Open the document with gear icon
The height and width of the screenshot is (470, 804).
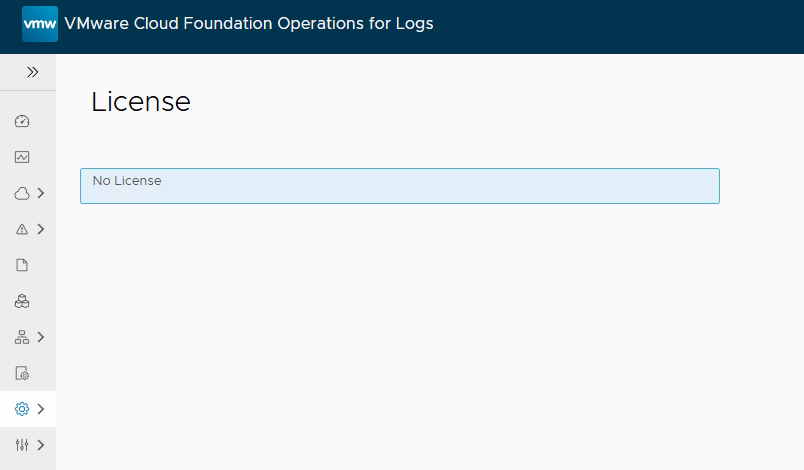[22, 373]
